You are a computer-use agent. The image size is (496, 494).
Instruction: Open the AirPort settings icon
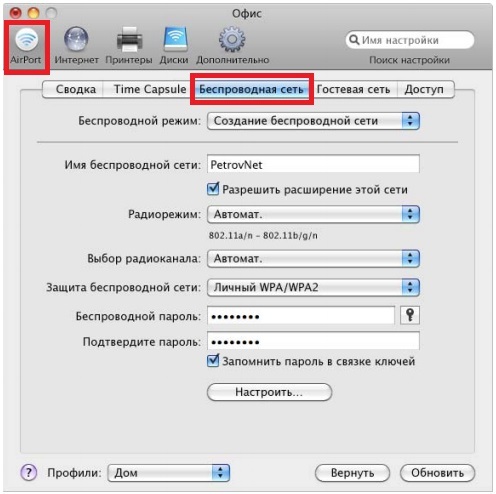(x=26, y=40)
